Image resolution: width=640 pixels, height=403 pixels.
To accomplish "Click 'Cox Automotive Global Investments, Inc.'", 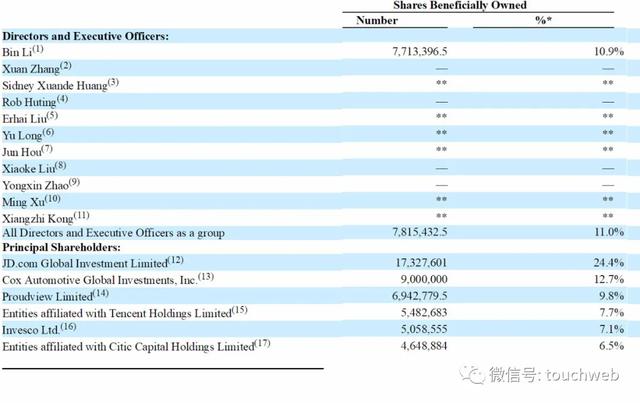I will (x=100, y=280).
